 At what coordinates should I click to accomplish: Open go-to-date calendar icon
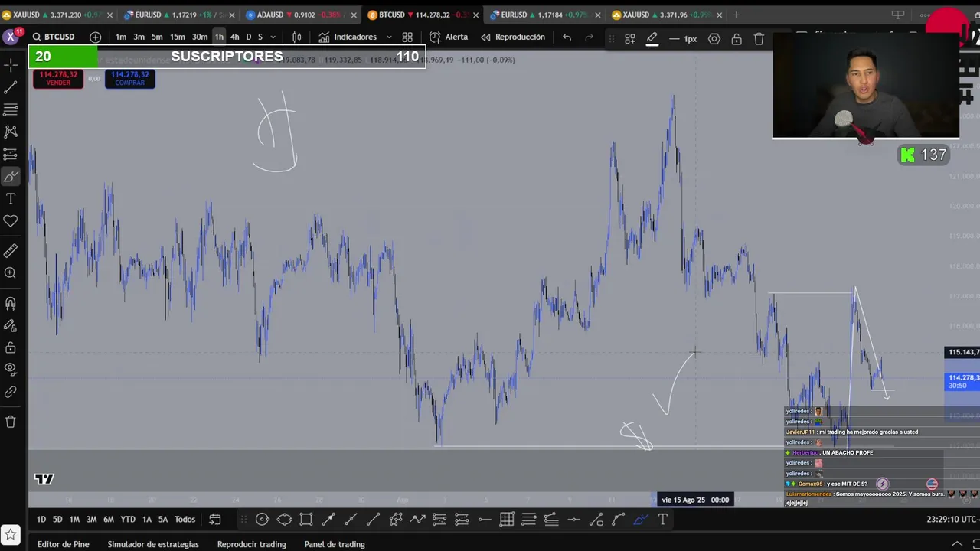215,520
